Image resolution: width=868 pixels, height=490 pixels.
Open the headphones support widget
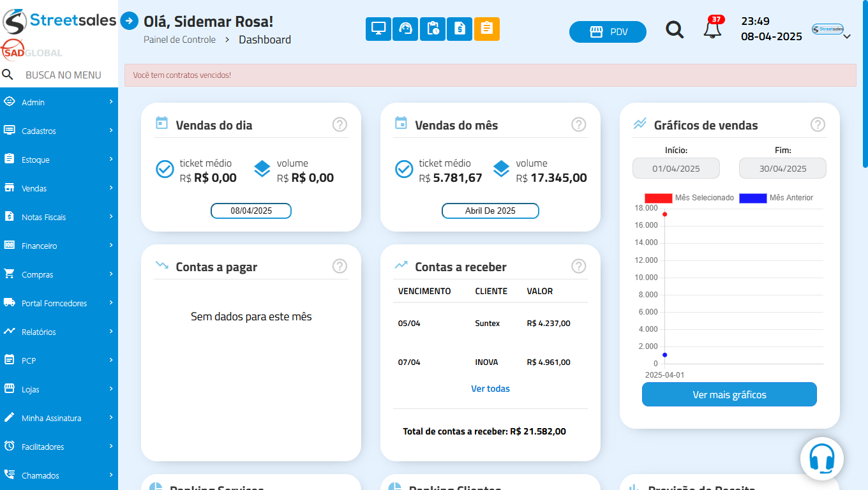pos(821,458)
